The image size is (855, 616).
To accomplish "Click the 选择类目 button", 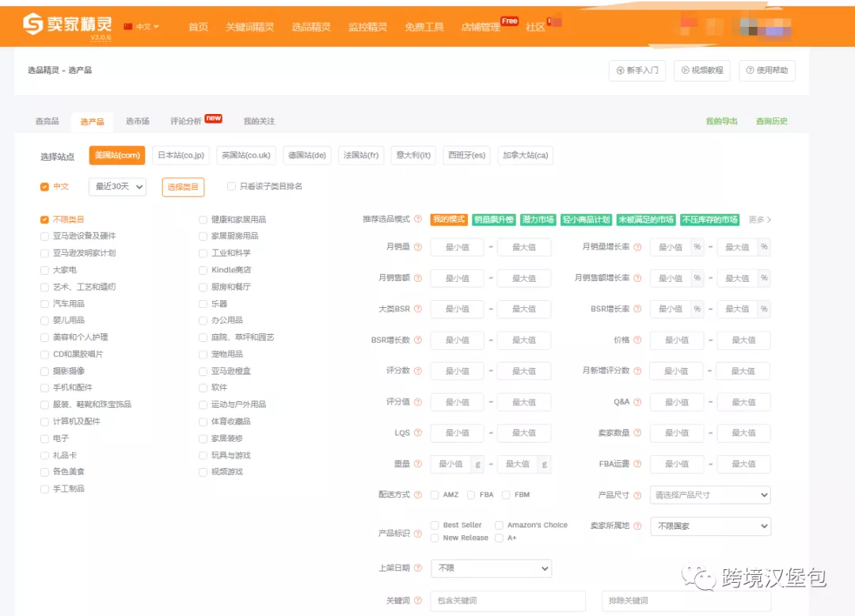I will [x=183, y=187].
